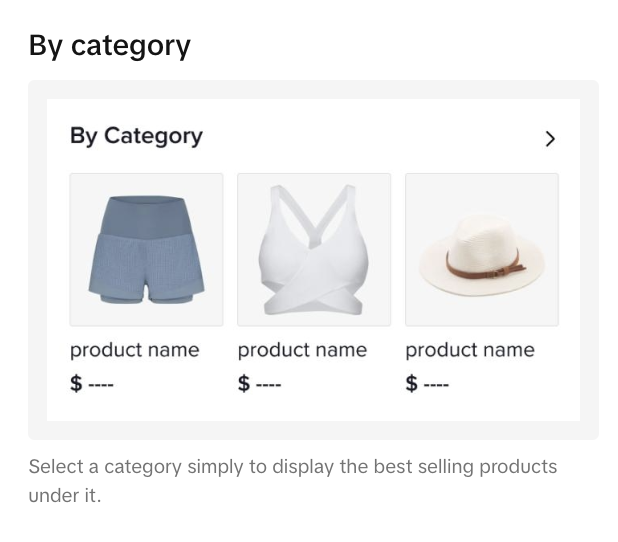Click the right chevron beside By Category
618x542 pixels.
(549, 139)
